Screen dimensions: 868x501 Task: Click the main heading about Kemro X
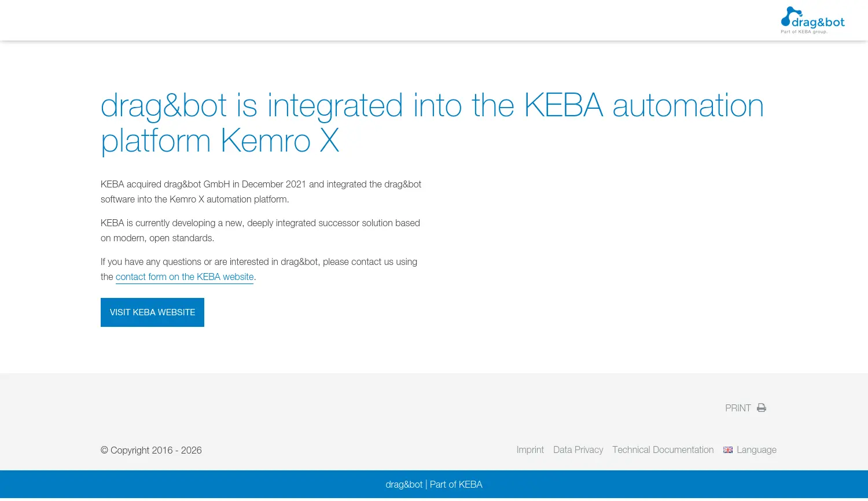(x=432, y=123)
